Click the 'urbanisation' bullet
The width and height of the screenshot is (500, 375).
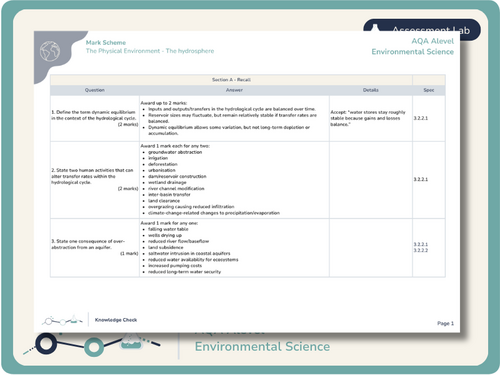pos(162,170)
